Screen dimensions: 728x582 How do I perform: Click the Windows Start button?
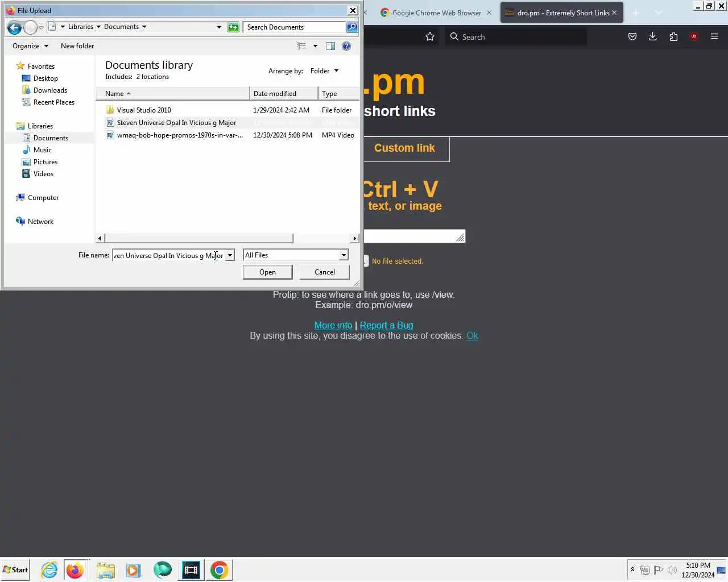[x=15, y=569]
